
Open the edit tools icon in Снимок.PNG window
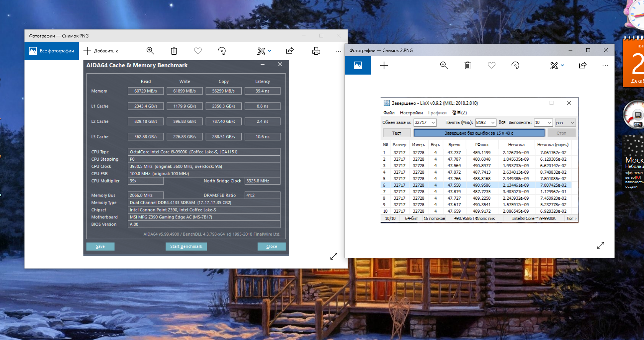[x=261, y=51]
